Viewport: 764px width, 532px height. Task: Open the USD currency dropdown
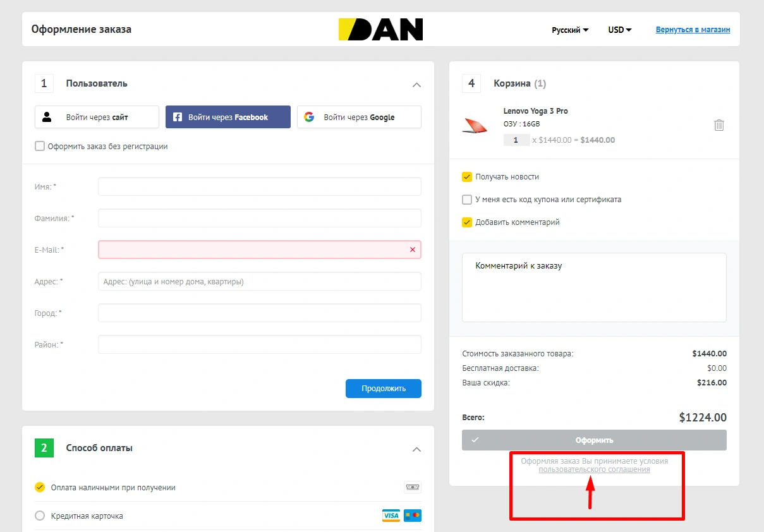[x=619, y=30]
